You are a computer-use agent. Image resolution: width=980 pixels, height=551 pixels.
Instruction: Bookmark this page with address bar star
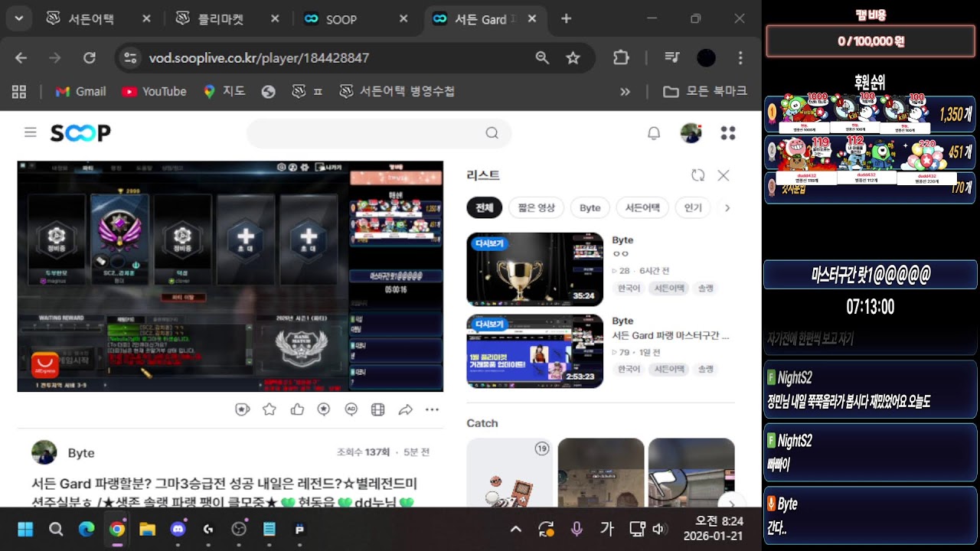coord(573,57)
